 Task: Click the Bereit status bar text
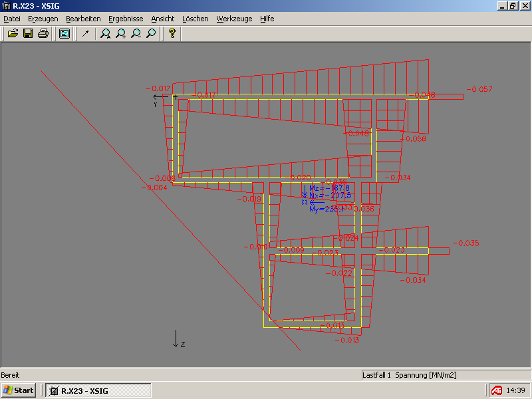[x=10, y=375]
